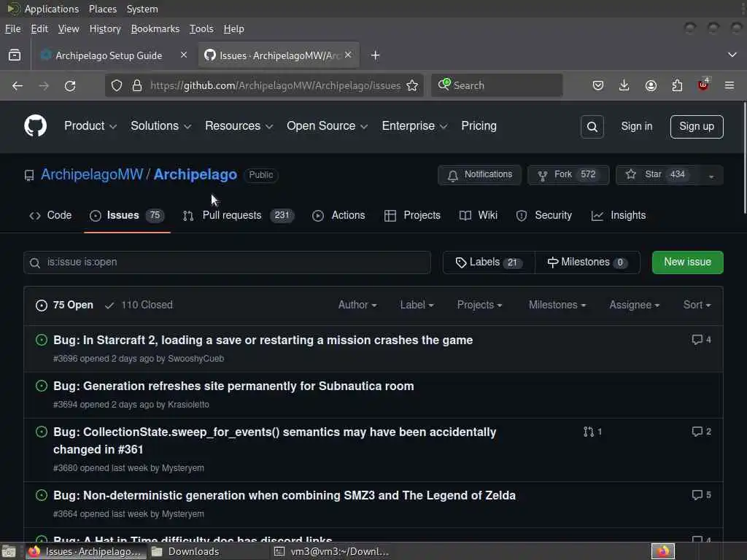Image resolution: width=747 pixels, height=560 pixels.
Task: Fork the Archipelago repository
Action: pyautogui.click(x=568, y=175)
